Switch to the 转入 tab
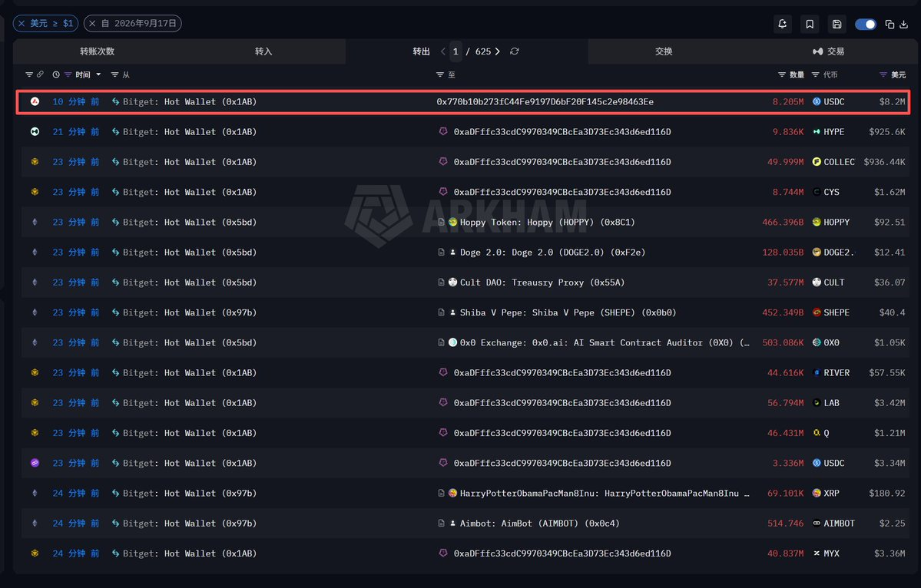Screen dimensions: 921x588 click(263, 51)
